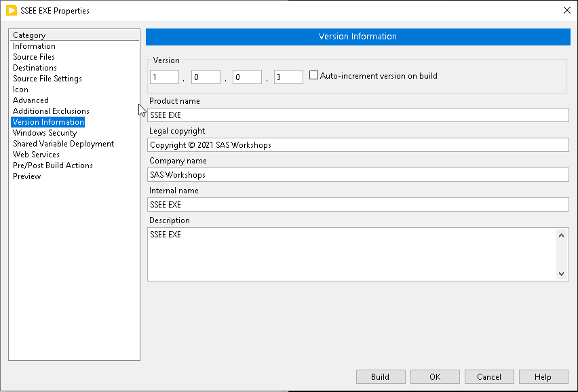Click the Product name input field
Viewport: 578px width, 392px height.
(x=358, y=115)
